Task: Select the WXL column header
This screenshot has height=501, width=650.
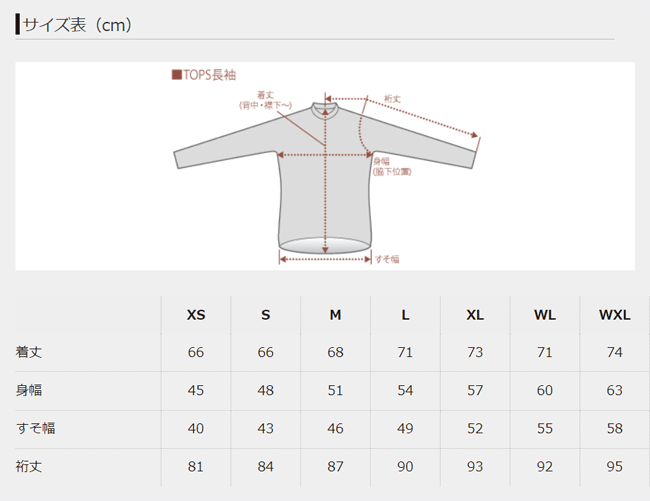Action: [x=614, y=315]
